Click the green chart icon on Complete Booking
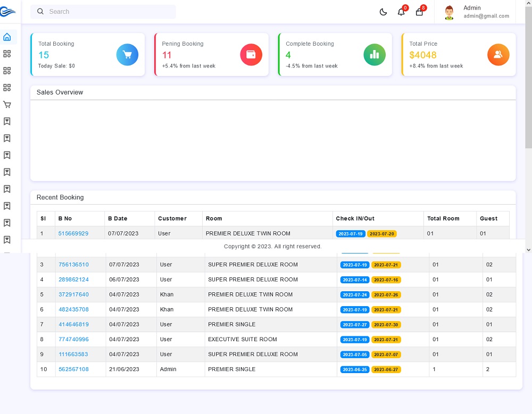The width and height of the screenshot is (532, 414). [375, 55]
